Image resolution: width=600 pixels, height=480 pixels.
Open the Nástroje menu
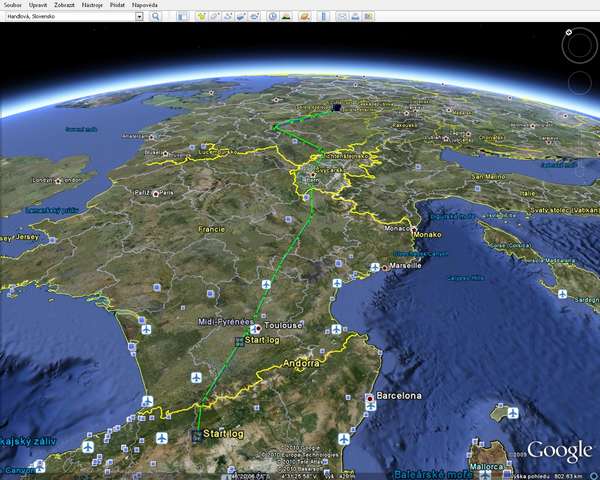pos(92,5)
